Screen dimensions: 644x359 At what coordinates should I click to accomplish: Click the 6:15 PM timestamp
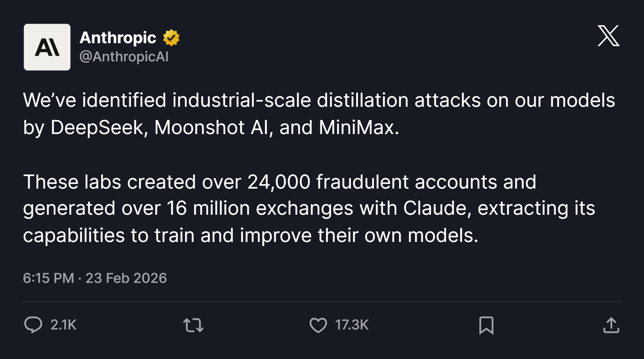(x=49, y=278)
